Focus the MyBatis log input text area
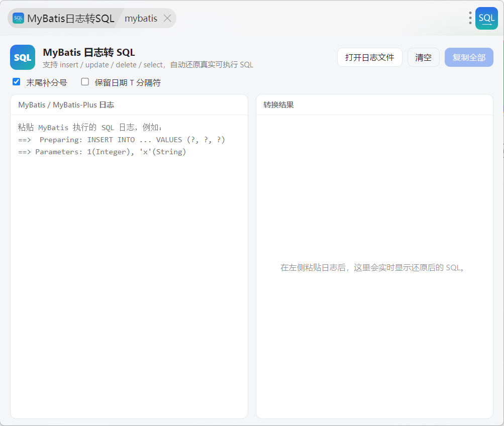The image size is (504, 426). [129, 266]
